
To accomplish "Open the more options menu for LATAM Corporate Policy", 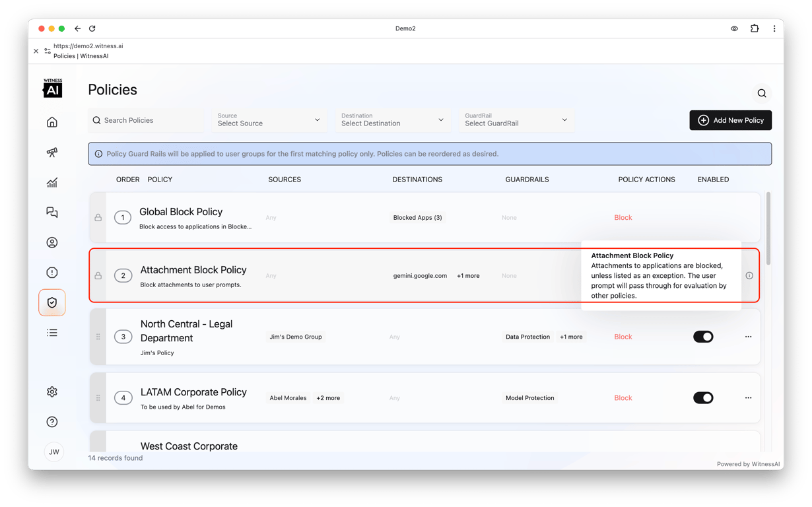I will click(x=748, y=397).
